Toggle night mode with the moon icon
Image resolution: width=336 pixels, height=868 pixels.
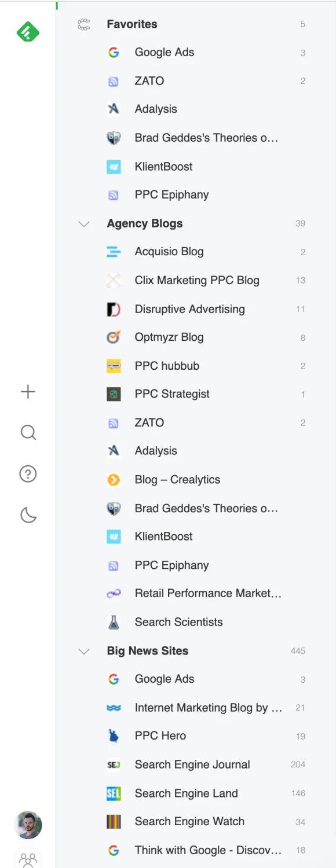pos(28,514)
